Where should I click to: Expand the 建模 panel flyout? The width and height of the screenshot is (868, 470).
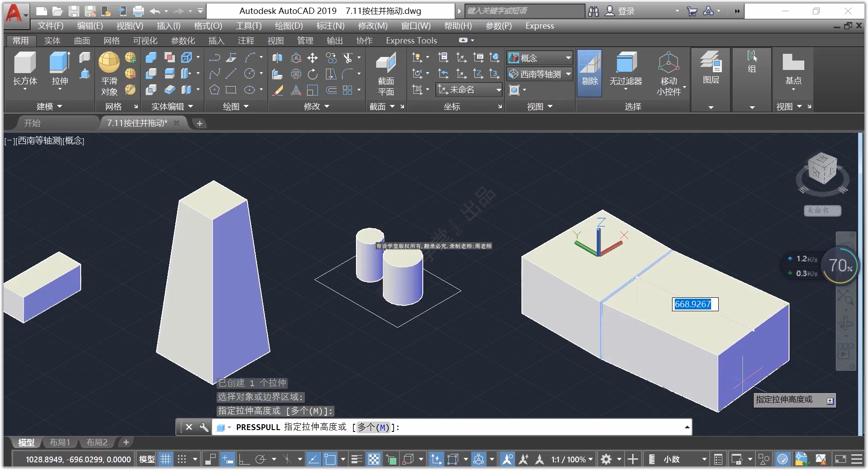click(x=49, y=106)
